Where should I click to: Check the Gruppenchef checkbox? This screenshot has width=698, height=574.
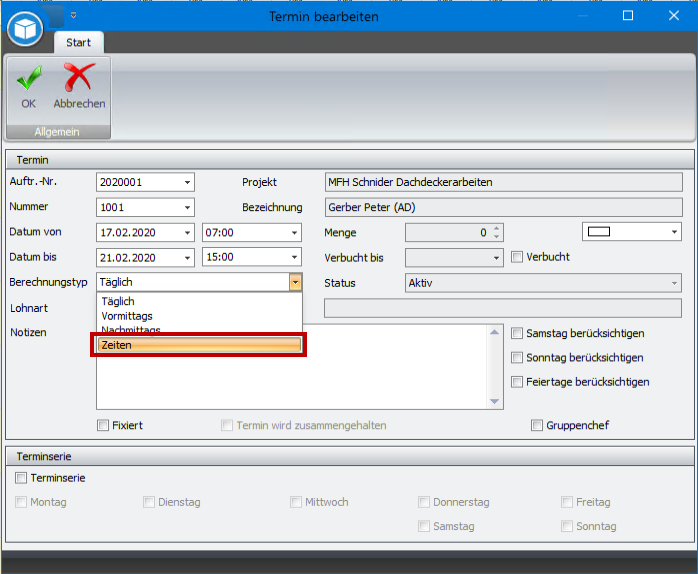click(x=537, y=425)
